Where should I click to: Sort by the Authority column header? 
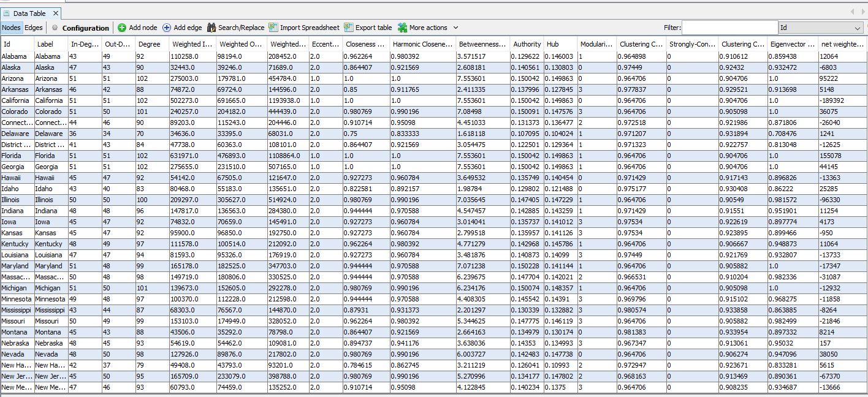527,44
